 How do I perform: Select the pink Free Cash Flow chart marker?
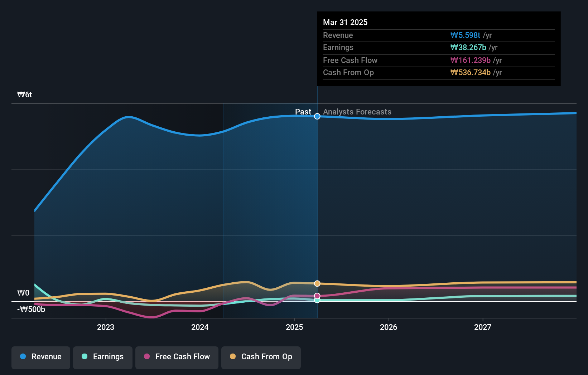[317, 296]
